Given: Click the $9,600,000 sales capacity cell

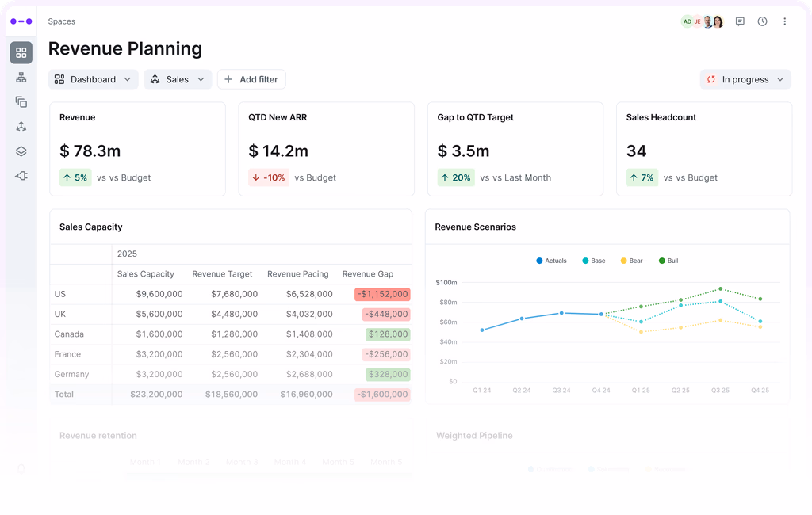Looking at the screenshot, I should 159,294.
